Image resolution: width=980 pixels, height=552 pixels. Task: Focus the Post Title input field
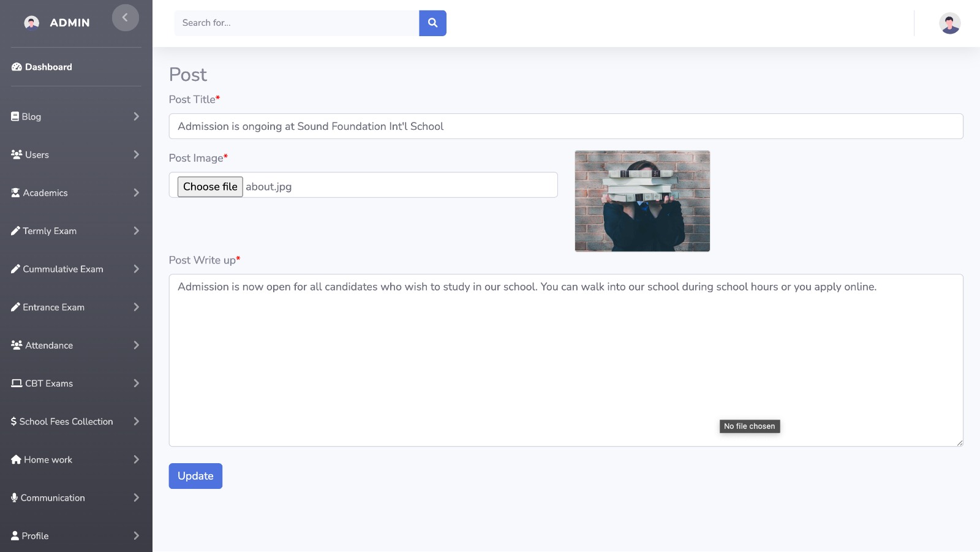(x=566, y=126)
